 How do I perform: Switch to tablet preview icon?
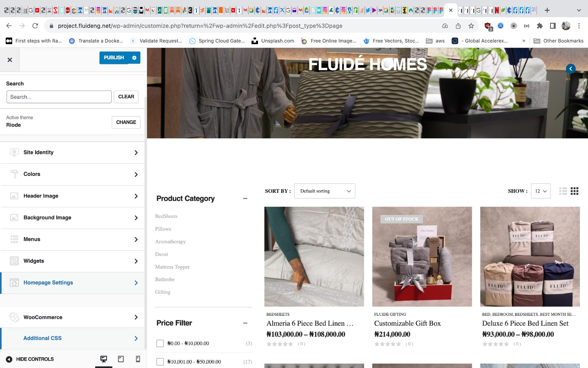coord(121,359)
